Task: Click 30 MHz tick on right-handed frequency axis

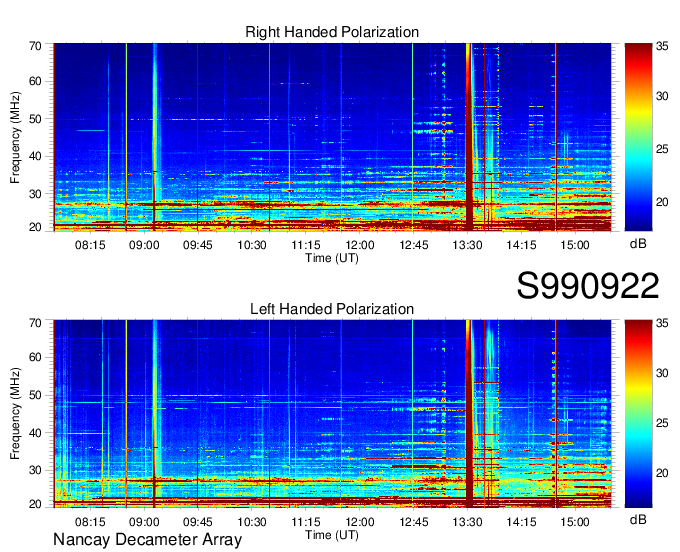Action: pos(35,193)
